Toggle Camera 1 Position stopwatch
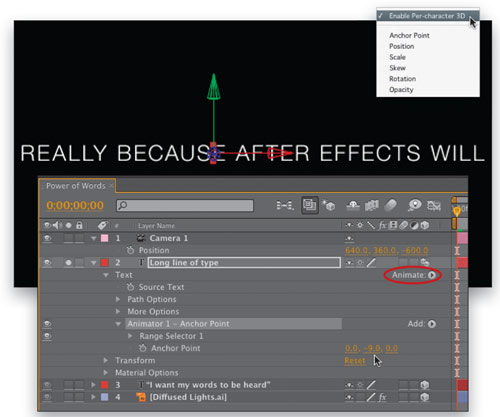Image resolution: width=500 pixels, height=417 pixels. click(x=130, y=250)
